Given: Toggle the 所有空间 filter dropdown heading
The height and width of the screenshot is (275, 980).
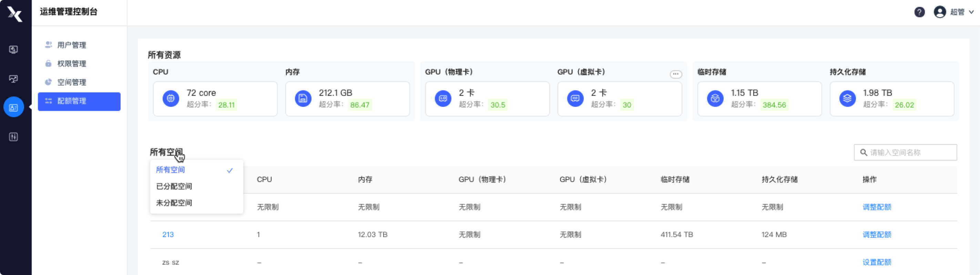Looking at the screenshot, I should pos(166,152).
